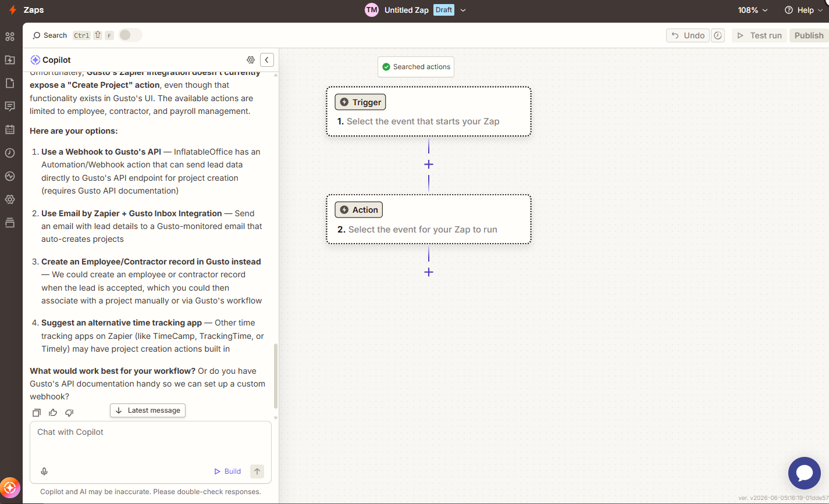Click "Suggest an alternative time tracking app" text
The width and height of the screenshot is (829, 504).
122,323
